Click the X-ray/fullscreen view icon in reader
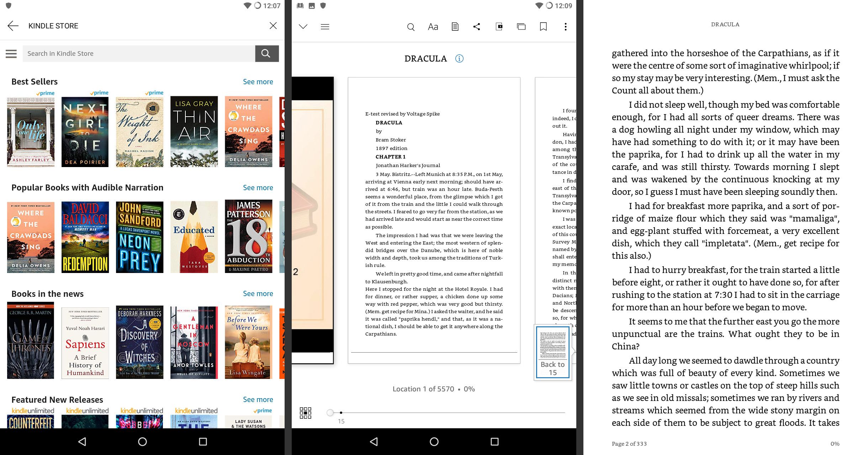Viewport: 868px width, 455px height. 499,27
